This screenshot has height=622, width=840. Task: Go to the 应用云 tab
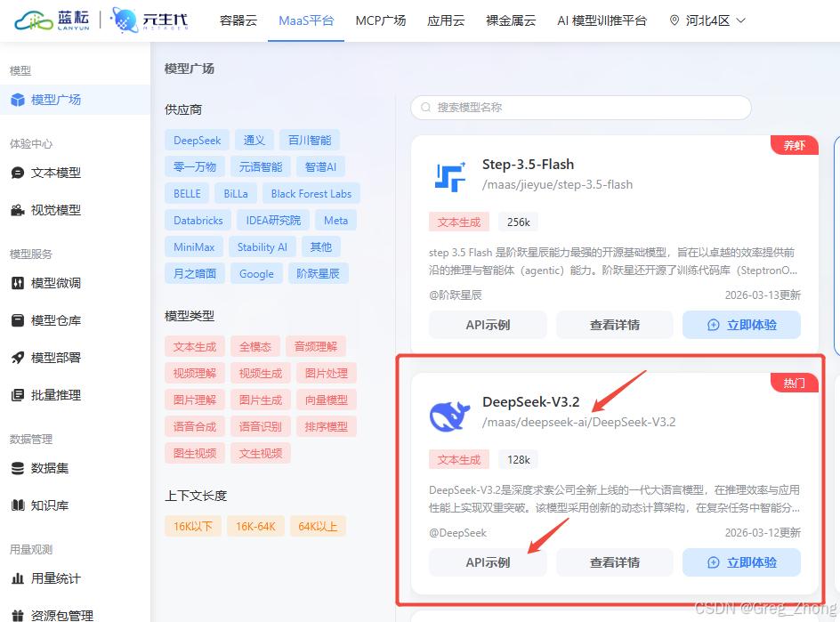[446, 20]
